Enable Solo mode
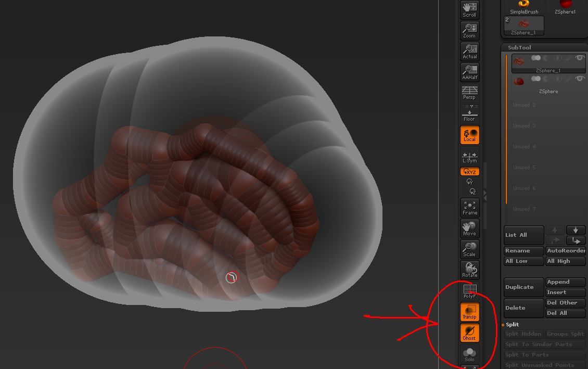The height and width of the screenshot is (369, 588). 469,354
